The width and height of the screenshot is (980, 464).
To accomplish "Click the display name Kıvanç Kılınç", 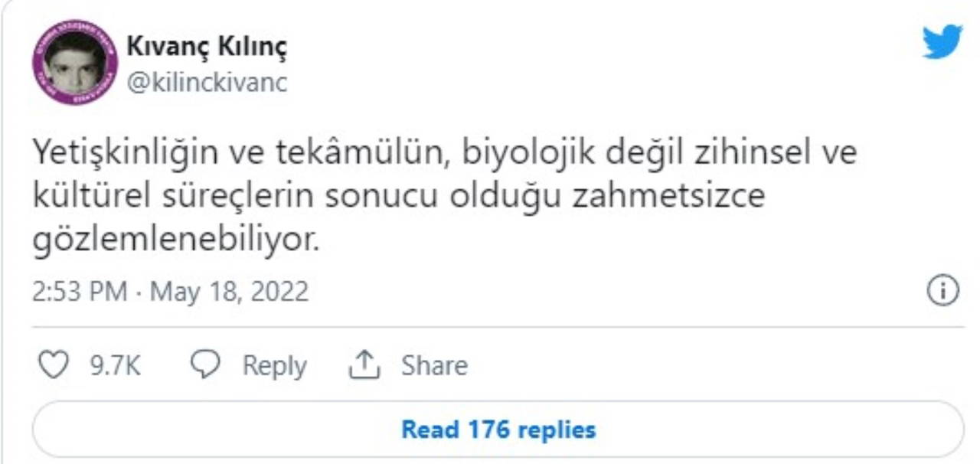I will (206, 47).
